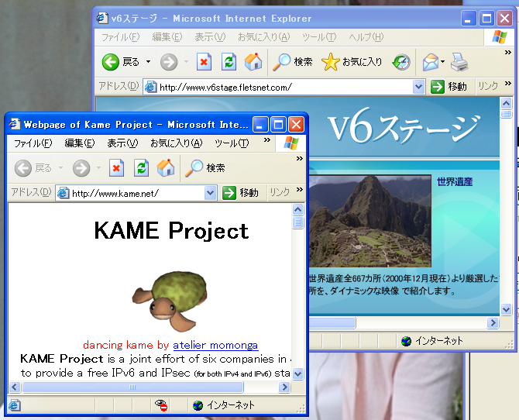Click Home icon in Kame Project window

pos(166,168)
